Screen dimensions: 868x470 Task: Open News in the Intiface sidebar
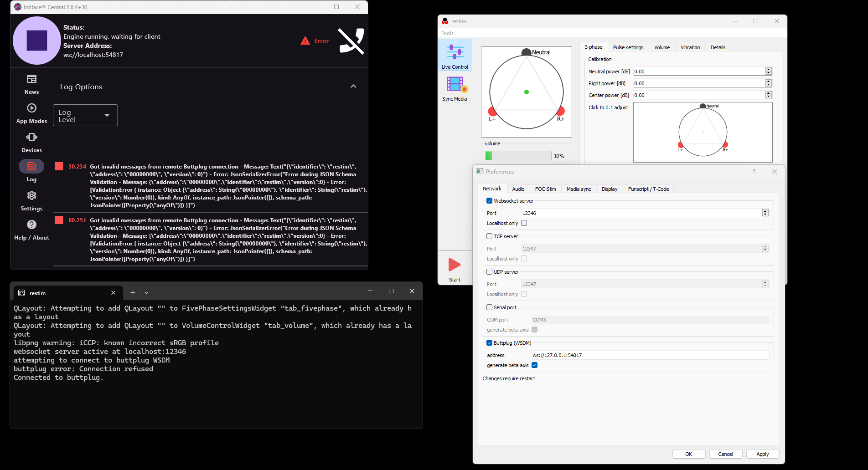(x=31, y=84)
